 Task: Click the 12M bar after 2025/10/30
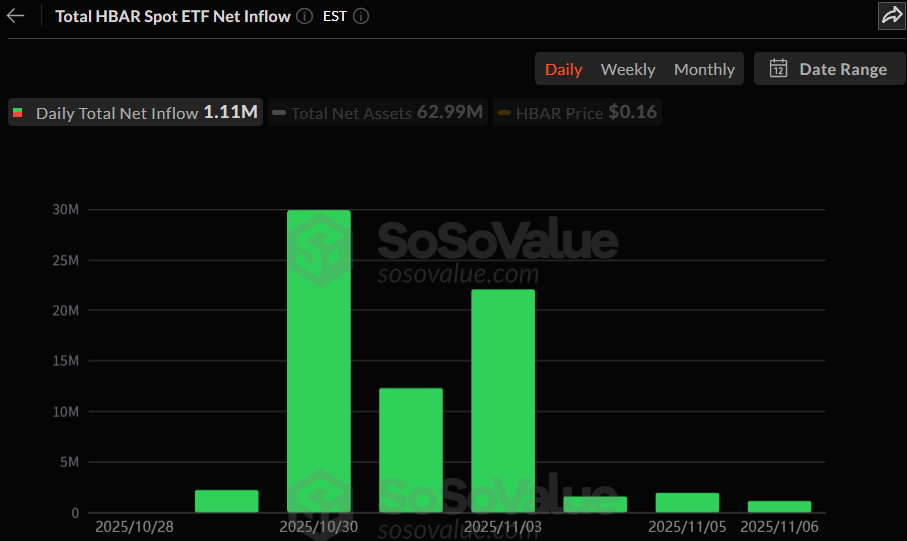(411, 450)
